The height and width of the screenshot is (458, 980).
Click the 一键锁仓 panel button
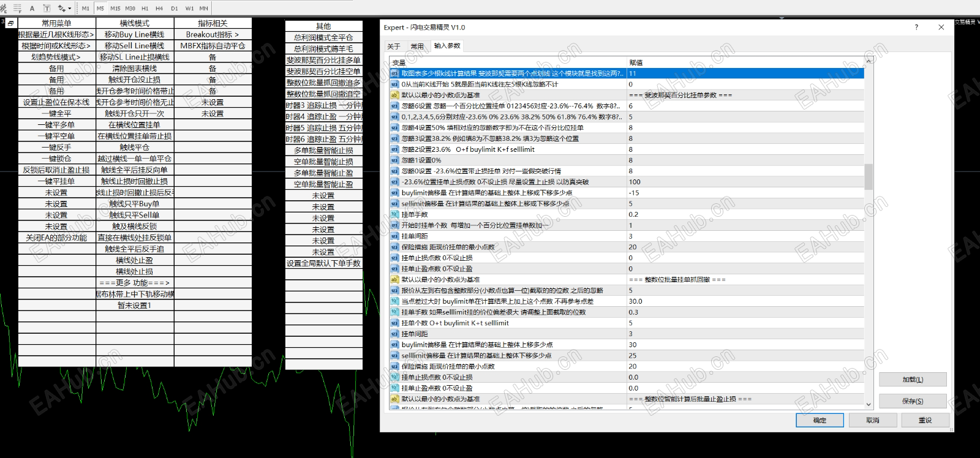coord(56,159)
